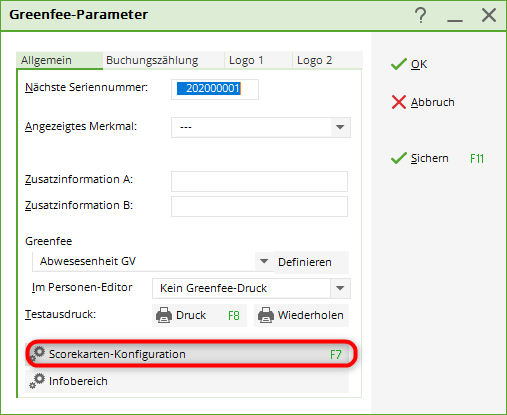Click the green checkmark next to OK
The width and height of the screenshot is (507, 415).
point(399,64)
